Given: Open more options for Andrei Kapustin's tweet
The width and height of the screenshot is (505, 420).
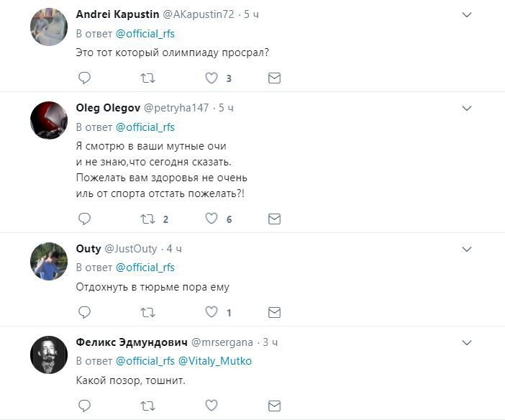Looking at the screenshot, I should (466, 15).
